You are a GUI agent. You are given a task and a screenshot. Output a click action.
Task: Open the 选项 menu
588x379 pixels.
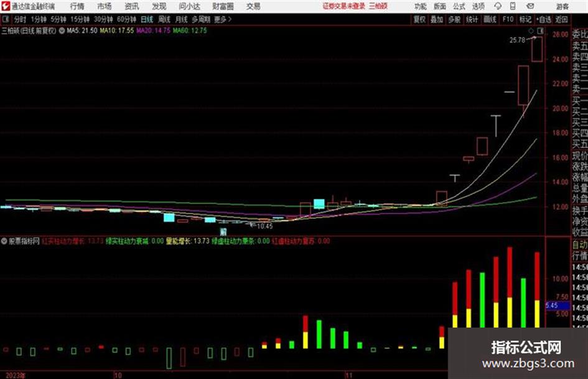478,6
